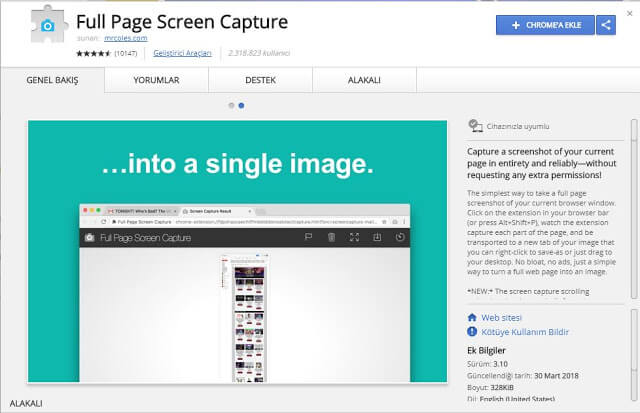Click the camera icon in preview toolbar
640x413 pixels.
coord(90,238)
